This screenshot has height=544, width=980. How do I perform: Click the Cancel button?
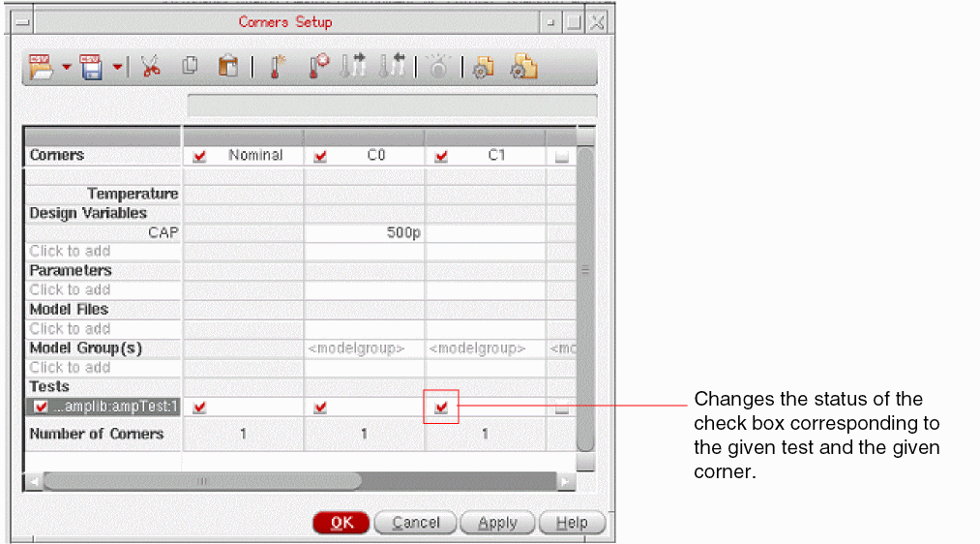416,523
